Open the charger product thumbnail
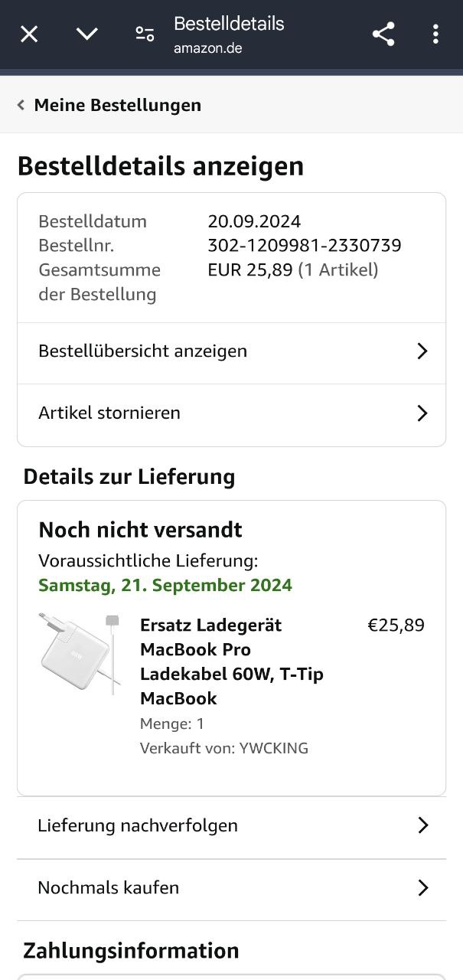The width and height of the screenshot is (463, 980). coord(80,653)
